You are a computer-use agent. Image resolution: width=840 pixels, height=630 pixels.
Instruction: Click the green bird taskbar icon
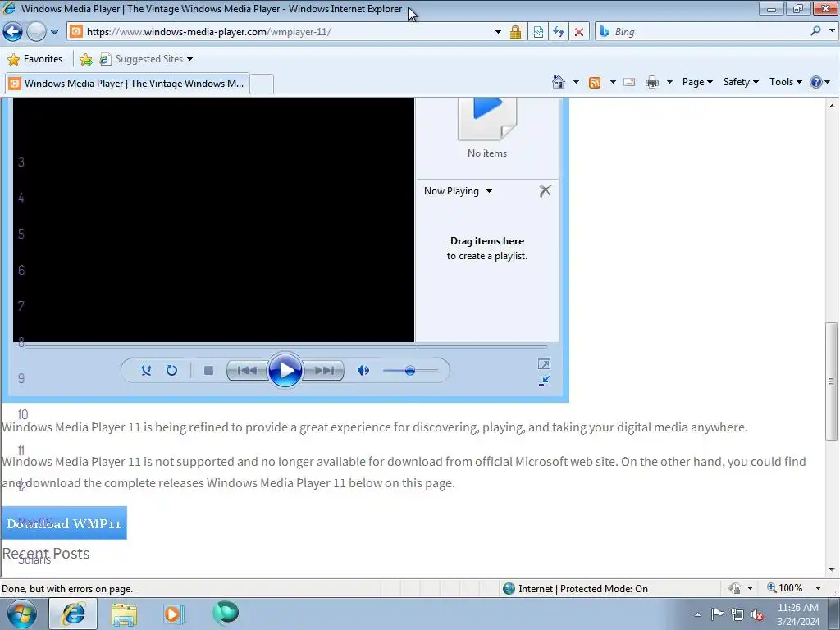pos(225,614)
